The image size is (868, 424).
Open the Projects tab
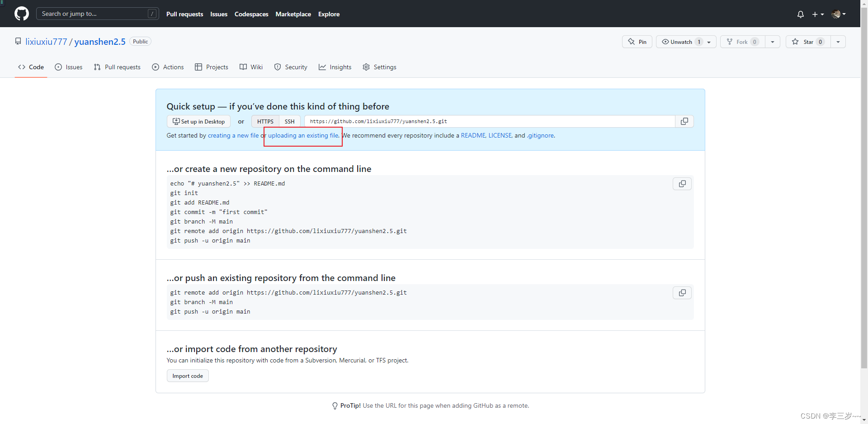[212, 67]
